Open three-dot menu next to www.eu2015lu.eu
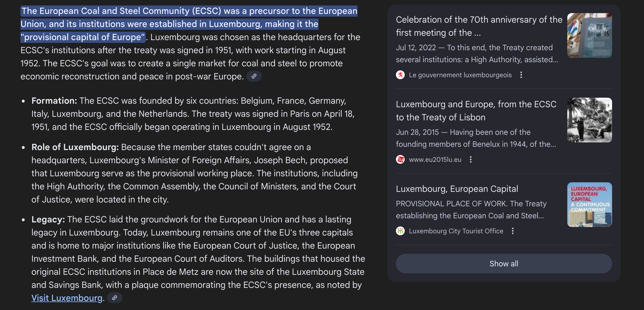644x310 pixels. click(x=471, y=159)
